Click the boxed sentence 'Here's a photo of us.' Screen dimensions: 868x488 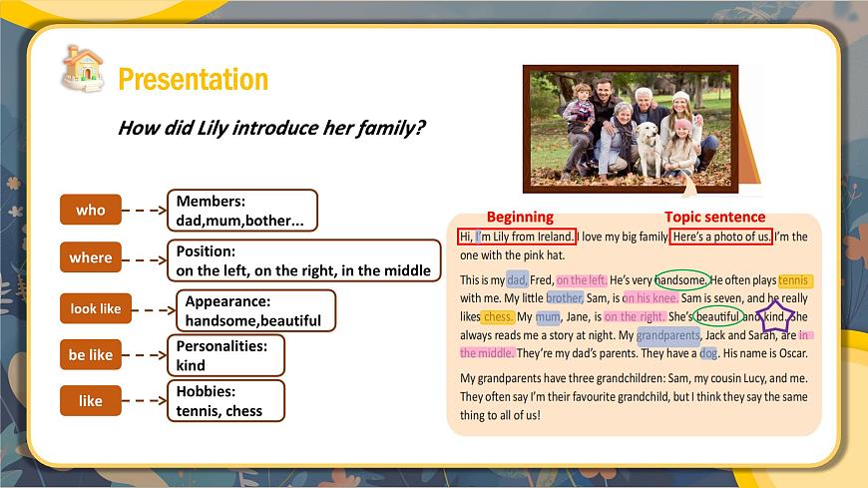pyautogui.click(x=720, y=237)
